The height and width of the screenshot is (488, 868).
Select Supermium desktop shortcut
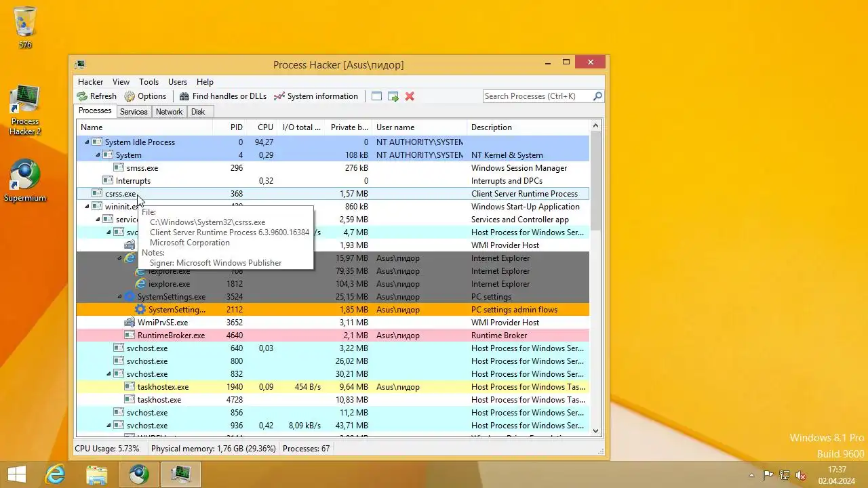point(25,182)
